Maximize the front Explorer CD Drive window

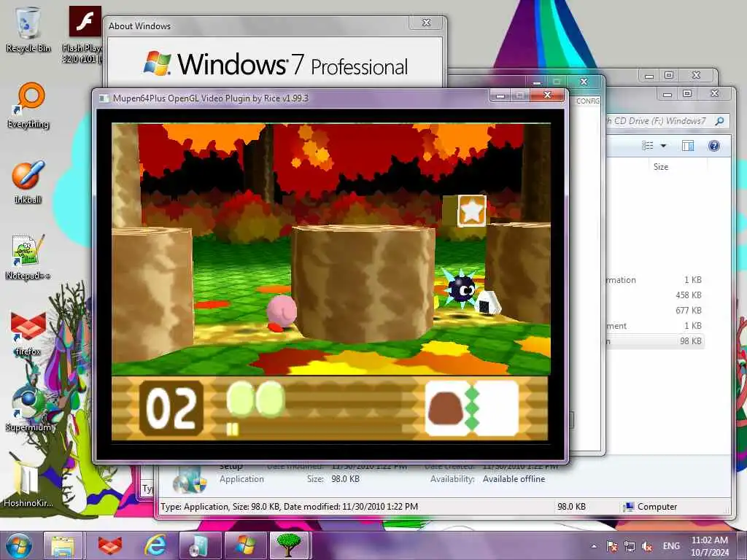tap(687, 94)
